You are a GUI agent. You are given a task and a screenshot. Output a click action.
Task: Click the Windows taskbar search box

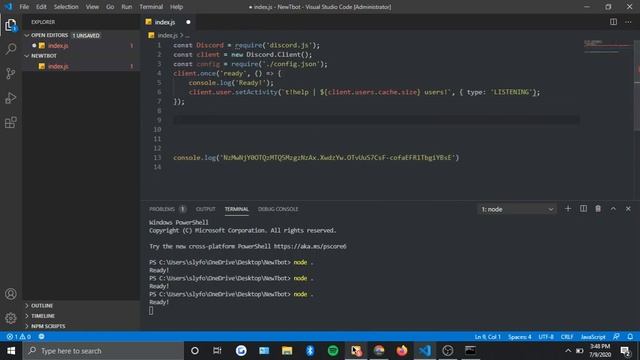(103, 351)
